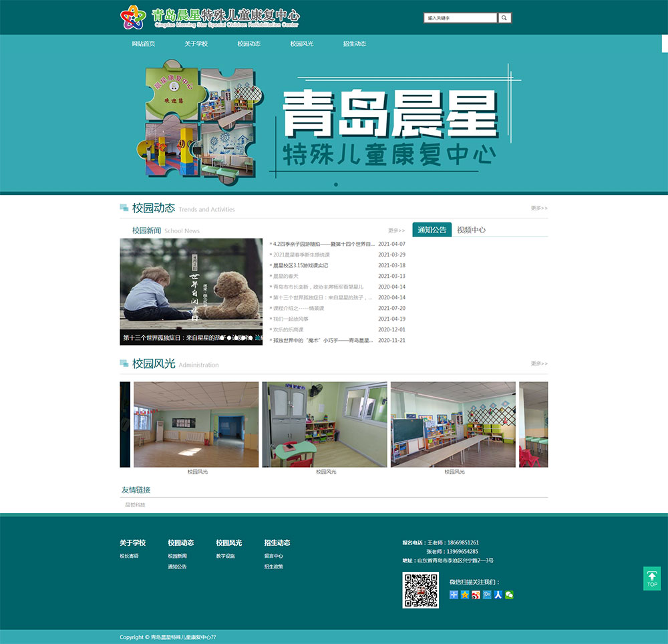Image resolution: width=668 pixels, height=644 pixels.
Task: Select 招生动态 in the top navigation
Action: (x=355, y=44)
